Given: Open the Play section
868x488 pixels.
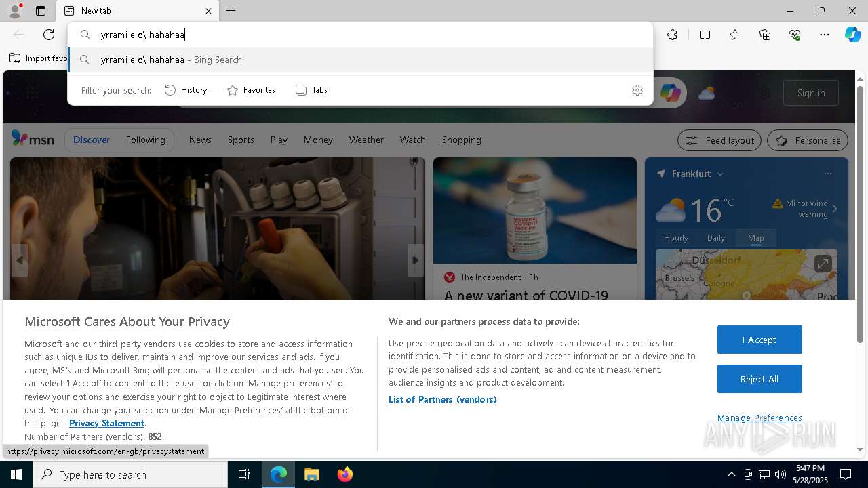Looking at the screenshot, I should coord(279,140).
